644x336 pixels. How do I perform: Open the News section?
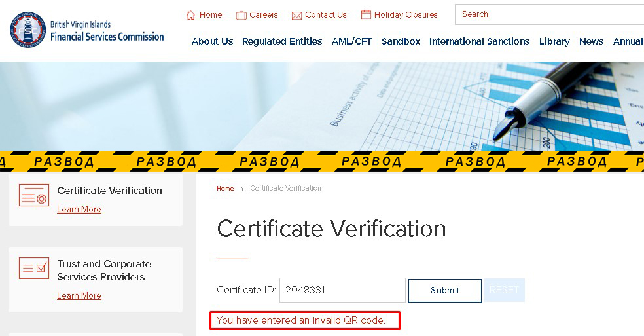592,41
